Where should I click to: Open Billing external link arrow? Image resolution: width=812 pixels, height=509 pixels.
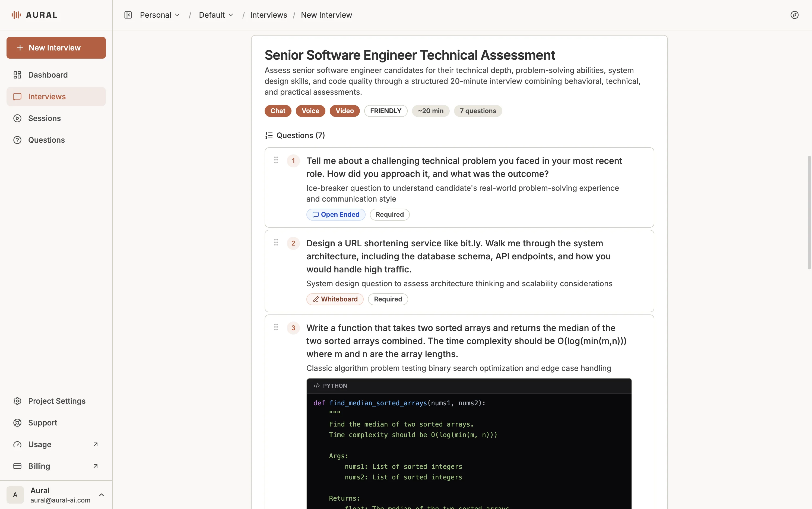(95, 466)
